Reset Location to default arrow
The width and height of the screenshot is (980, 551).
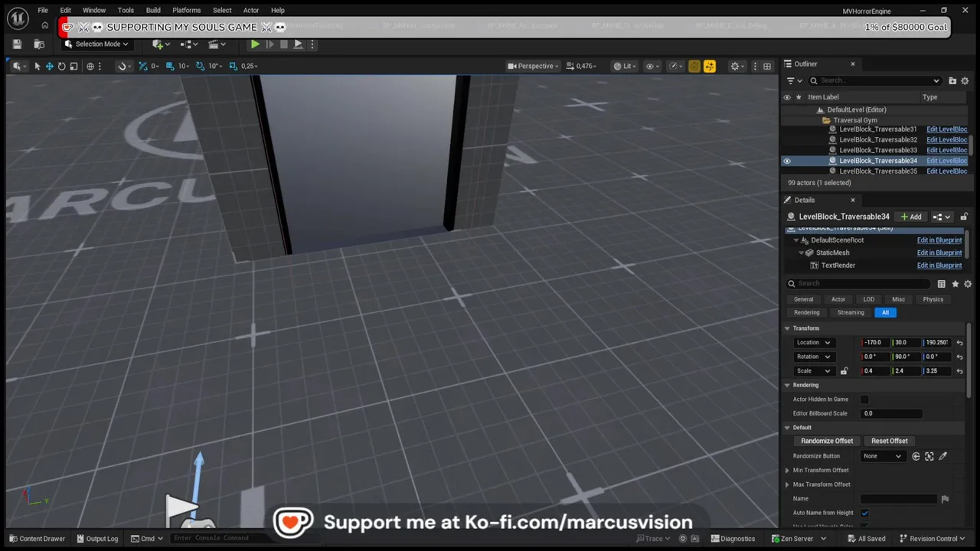pos(959,343)
